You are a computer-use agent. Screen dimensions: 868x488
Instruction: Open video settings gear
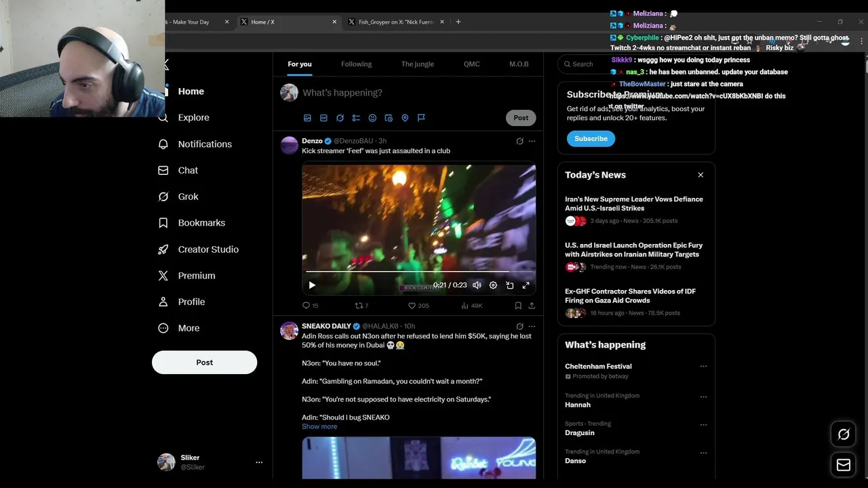coord(493,285)
